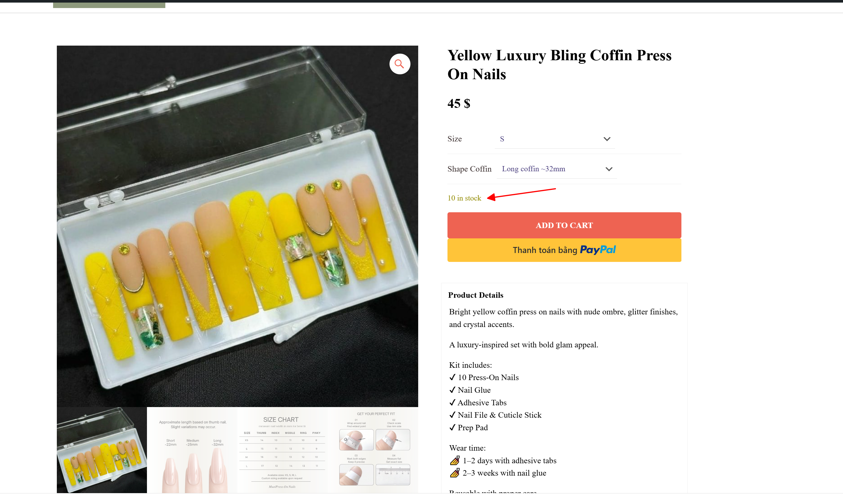Click the emoji icon beside 1–2 days

tap(455, 460)
